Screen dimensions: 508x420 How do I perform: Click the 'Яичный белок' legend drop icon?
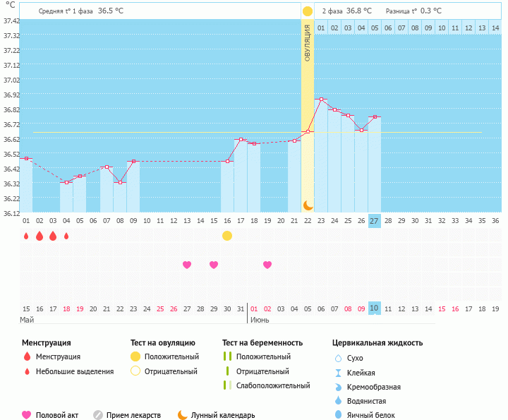[x=338, y=415]
